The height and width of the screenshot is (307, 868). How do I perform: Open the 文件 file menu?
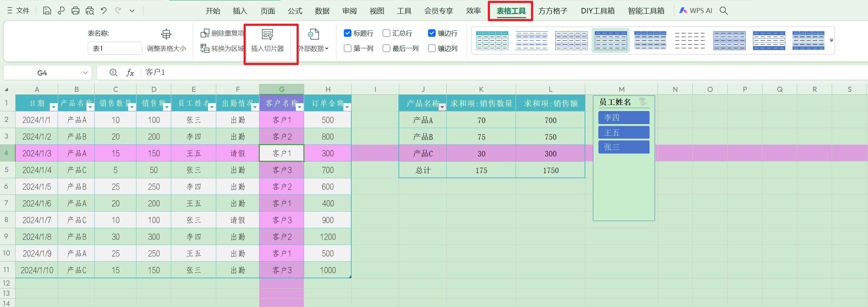click(19, 11)
